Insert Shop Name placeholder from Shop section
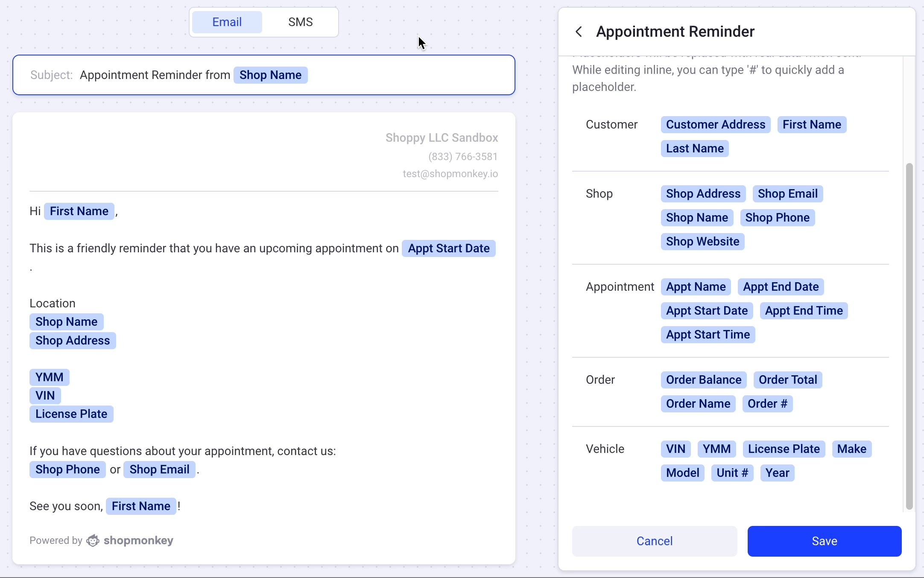 (x=697, y=218)
